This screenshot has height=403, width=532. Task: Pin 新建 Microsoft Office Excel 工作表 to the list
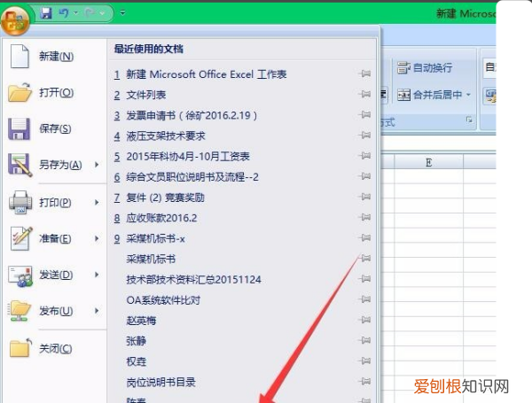pyautogui.click(x=365, y=74)
